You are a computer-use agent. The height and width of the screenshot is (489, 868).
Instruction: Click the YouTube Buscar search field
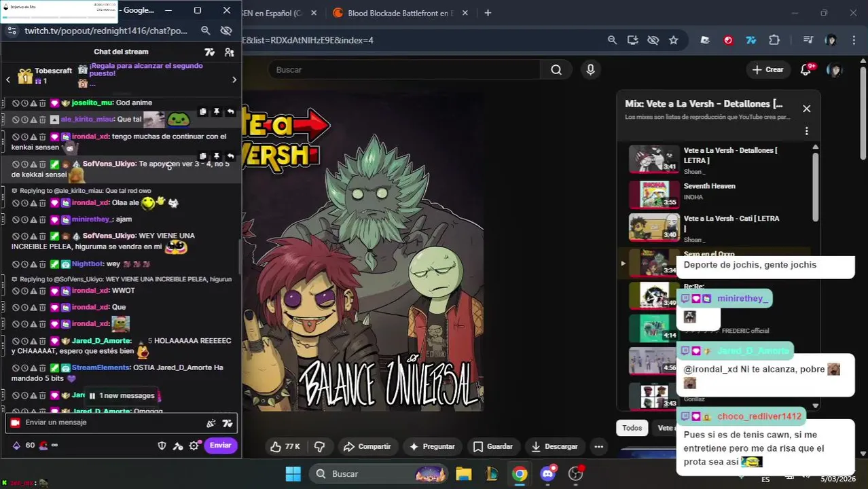pyautogui.click(x=404, y=70)
